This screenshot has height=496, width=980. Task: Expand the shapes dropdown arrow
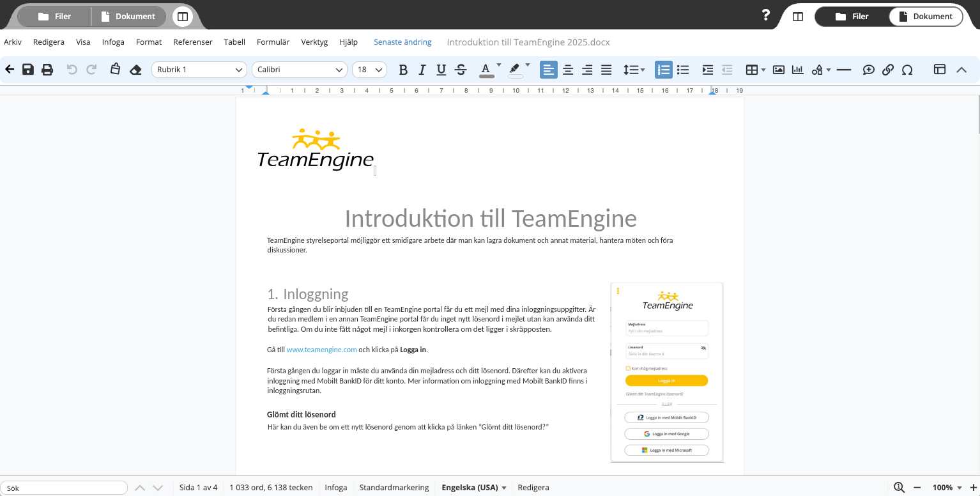pos(829,70)
